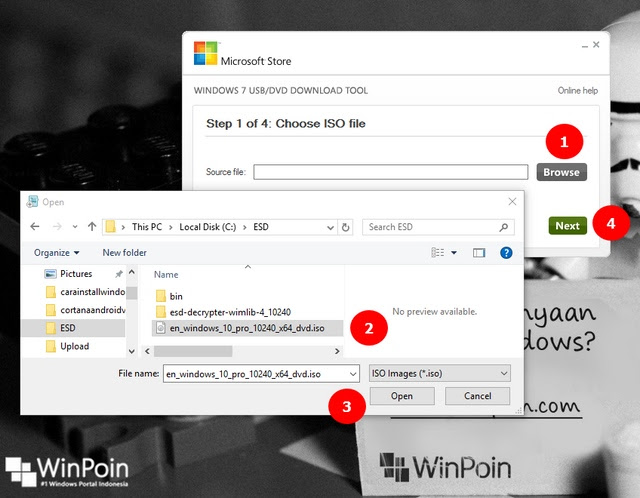Screen dimensions: 640x498
Task: Select cortanaandroidv folder in sidebar
Action: (x=85, y=310)
